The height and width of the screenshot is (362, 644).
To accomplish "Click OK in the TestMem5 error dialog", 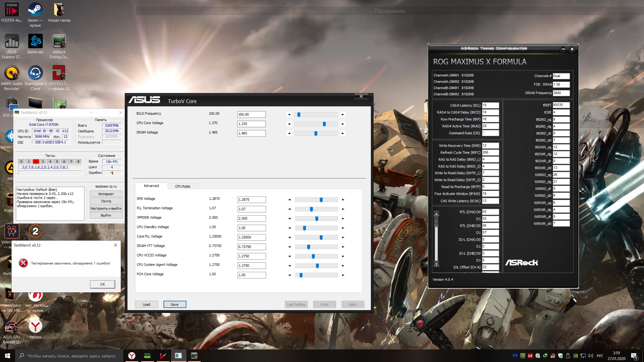I will (102, 284).
